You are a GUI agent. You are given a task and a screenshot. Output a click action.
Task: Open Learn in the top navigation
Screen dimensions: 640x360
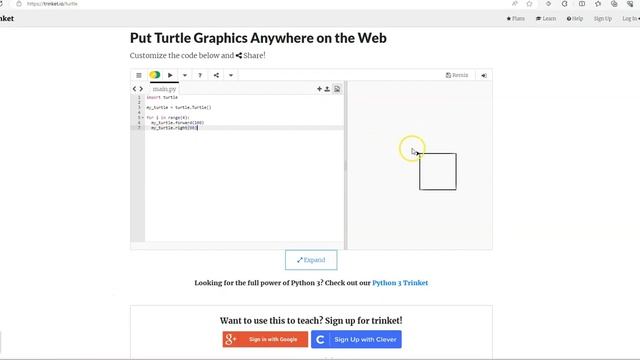[546, 19]
